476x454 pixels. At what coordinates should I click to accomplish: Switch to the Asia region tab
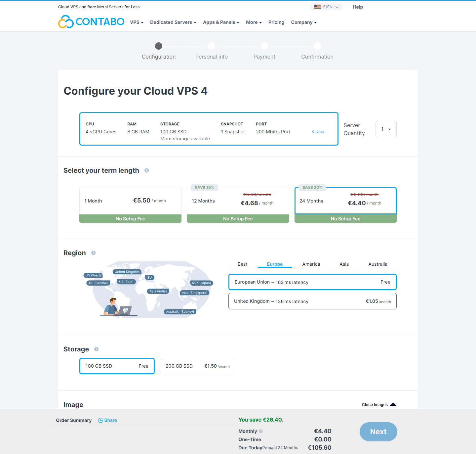344,264
